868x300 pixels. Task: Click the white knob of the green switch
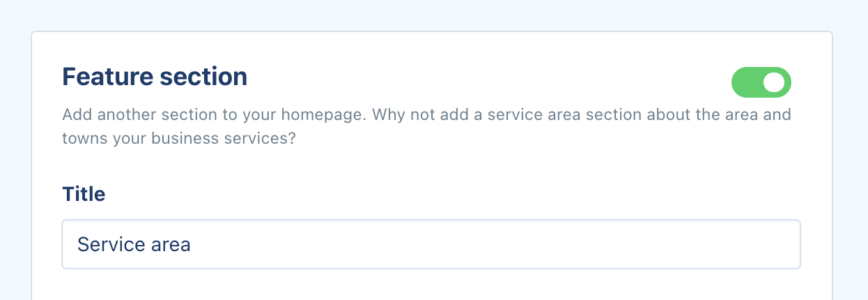click(774, 82)
